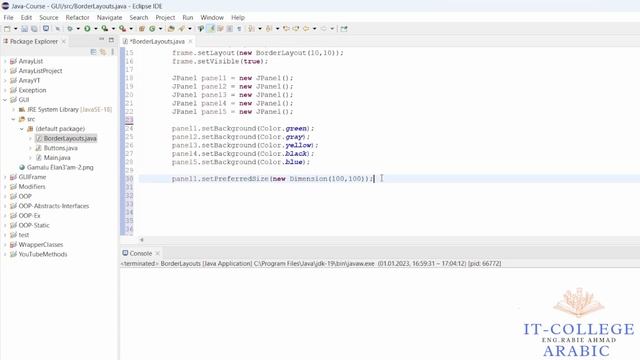Click the Open Type toolbar icon
This screenshot has height=360, width=640.
[x=171, y=29]
